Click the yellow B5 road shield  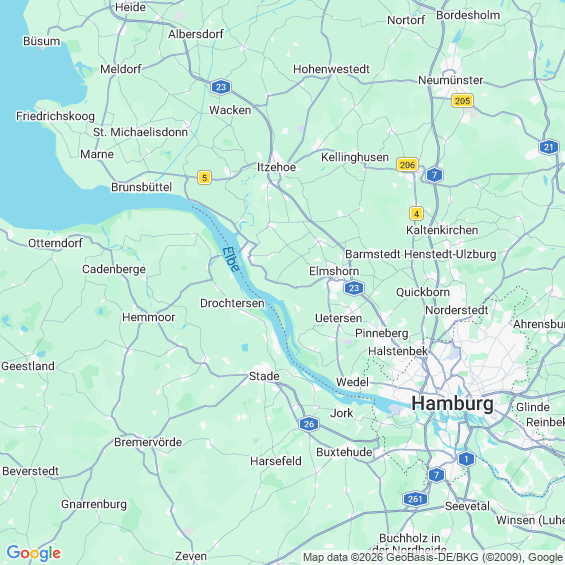tap(204, 178)
